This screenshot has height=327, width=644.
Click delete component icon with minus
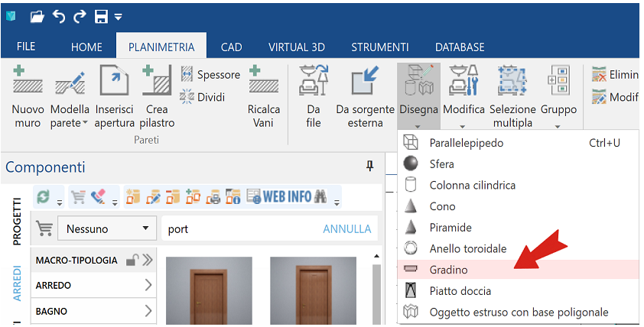173,197
